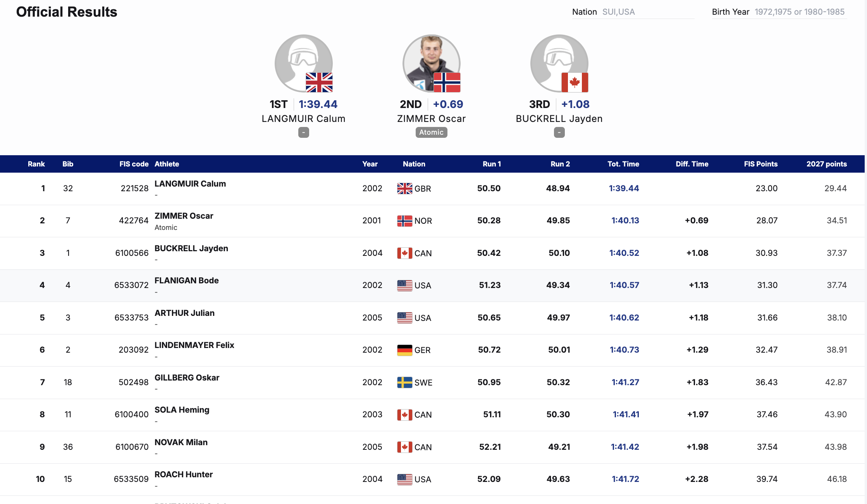This screenshot has width=867, height=504.
Task: Click the Rank column header
Action: (x=36, y=164)
